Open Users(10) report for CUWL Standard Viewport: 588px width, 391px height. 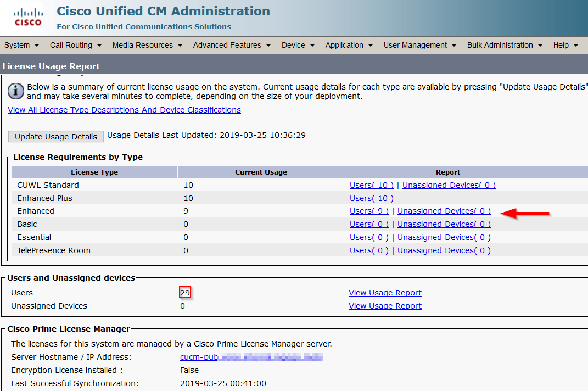(372, 185)
